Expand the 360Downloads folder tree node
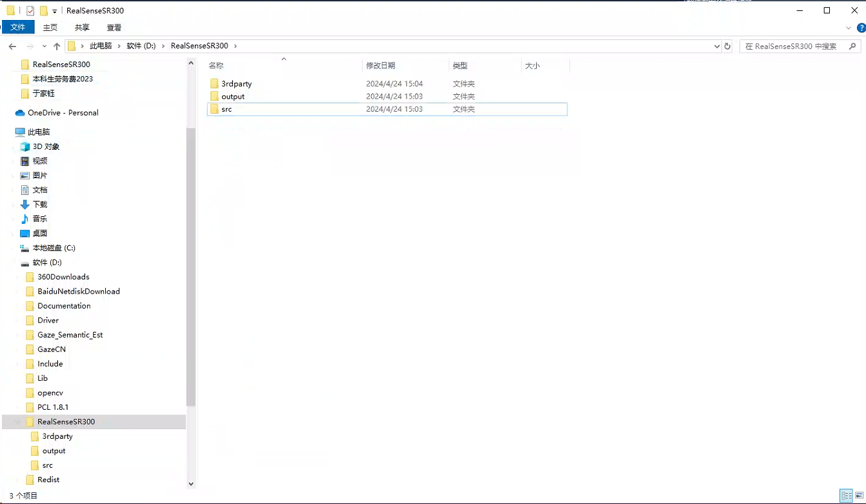 pos(18,277)
